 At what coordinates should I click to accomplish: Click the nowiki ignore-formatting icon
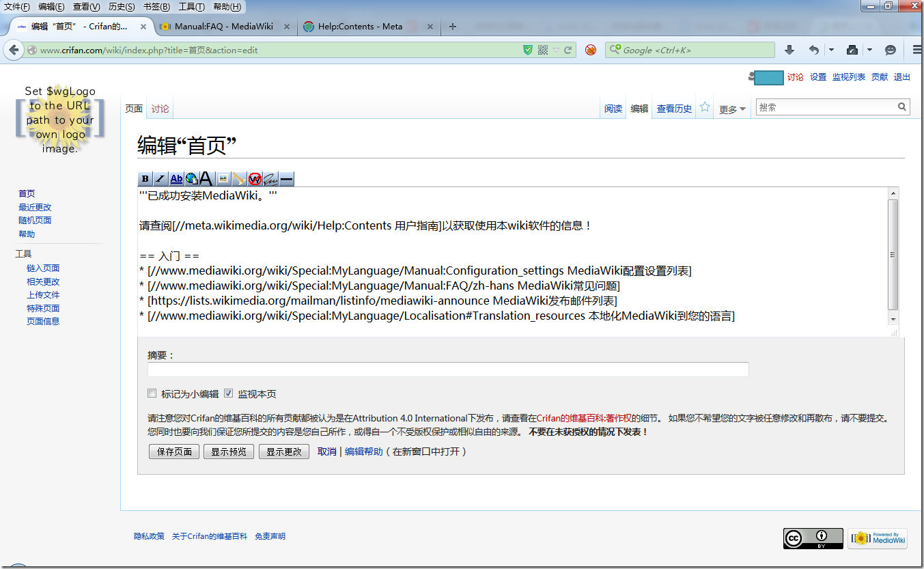tap(255, 179)
